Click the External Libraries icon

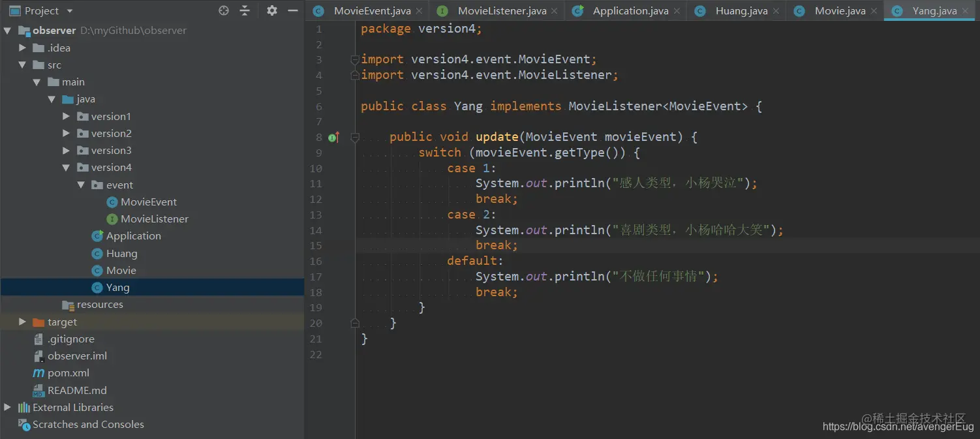click(x=25, y=407)
